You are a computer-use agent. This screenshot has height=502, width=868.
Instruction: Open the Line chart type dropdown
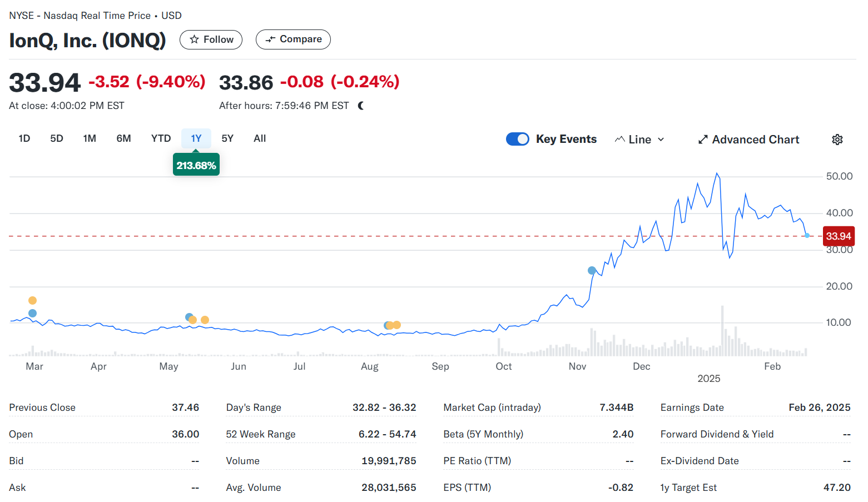(639, 140)
